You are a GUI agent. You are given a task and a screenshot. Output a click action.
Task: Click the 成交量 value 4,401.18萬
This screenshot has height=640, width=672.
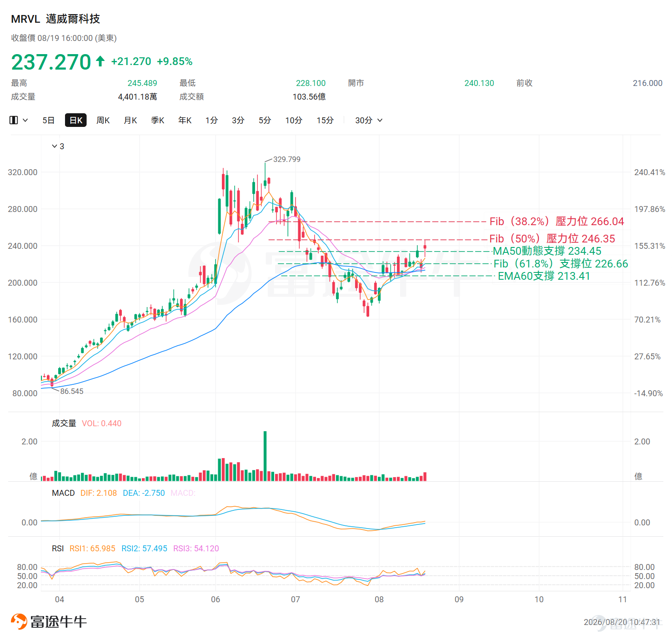[138, 97]
